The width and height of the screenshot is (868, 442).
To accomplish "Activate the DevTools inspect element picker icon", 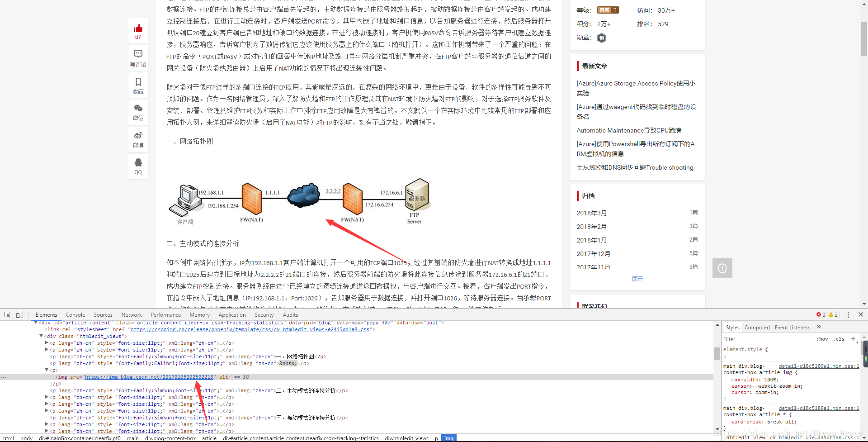I will [x=8, y=314].
